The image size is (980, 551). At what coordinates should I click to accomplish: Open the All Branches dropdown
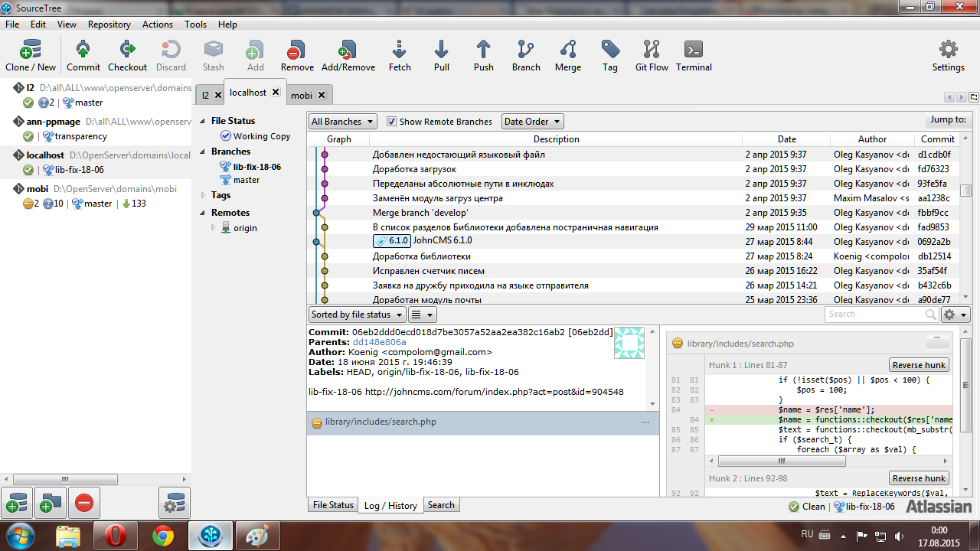pos(342,122)
